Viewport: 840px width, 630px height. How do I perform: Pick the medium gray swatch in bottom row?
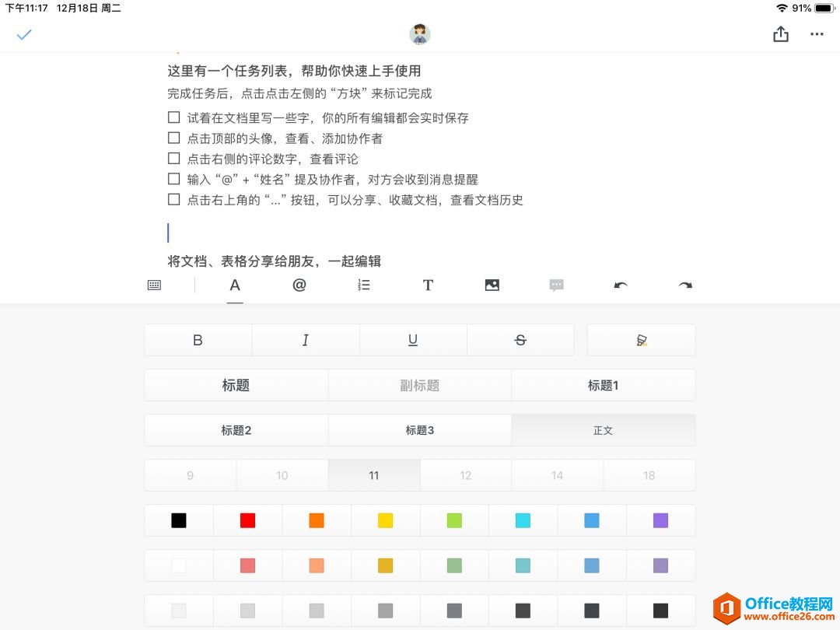pyautogui.click(x=385, y=611)
